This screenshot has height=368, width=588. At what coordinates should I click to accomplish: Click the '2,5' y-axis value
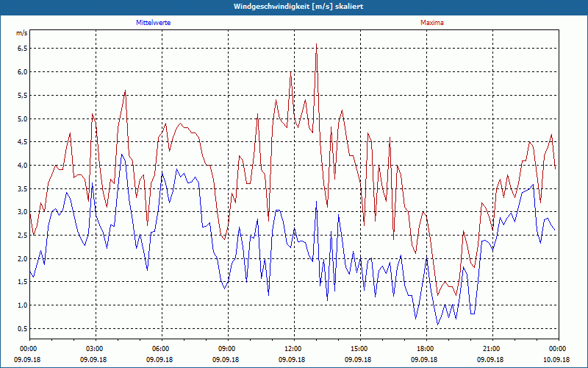tap(23, 236)
